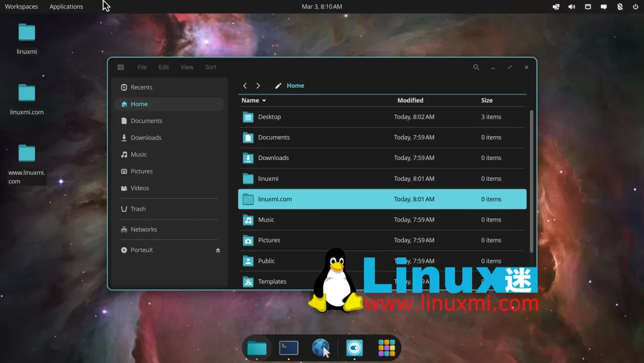Launch Files from the dock
Screen dimensions: 644x363
tap(256, 348)
